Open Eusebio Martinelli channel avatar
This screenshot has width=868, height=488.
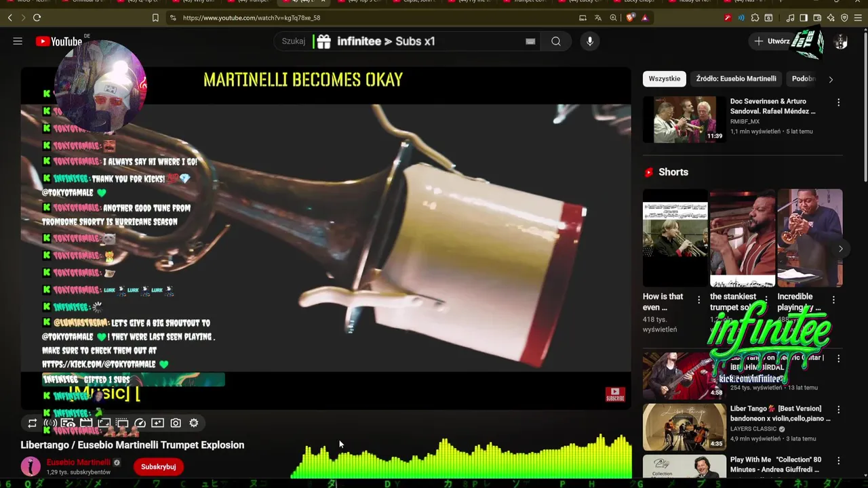(31, 466)
